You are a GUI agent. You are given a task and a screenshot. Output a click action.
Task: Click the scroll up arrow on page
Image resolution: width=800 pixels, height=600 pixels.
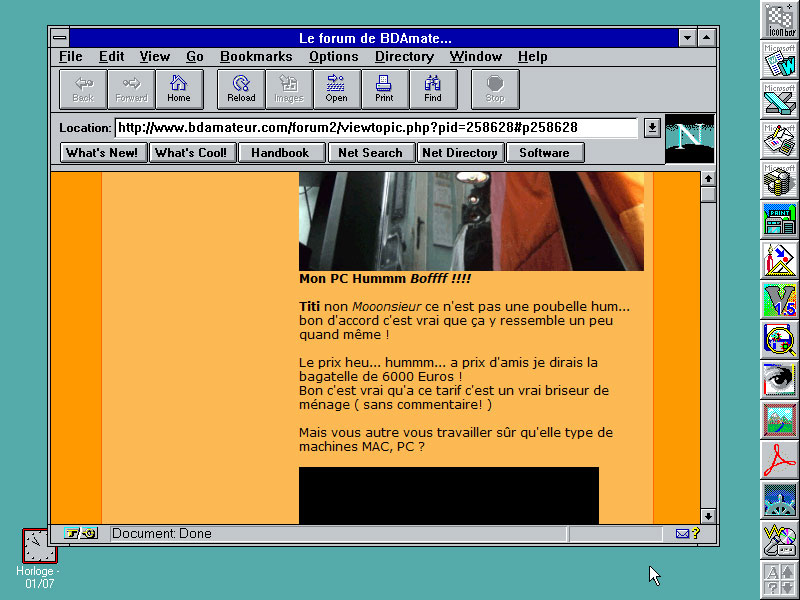(x=708, y=179)
